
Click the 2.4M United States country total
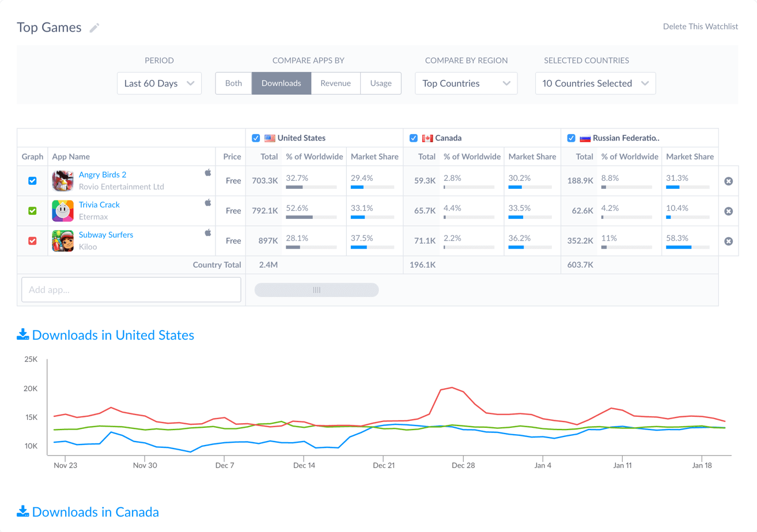coord(268,264)
